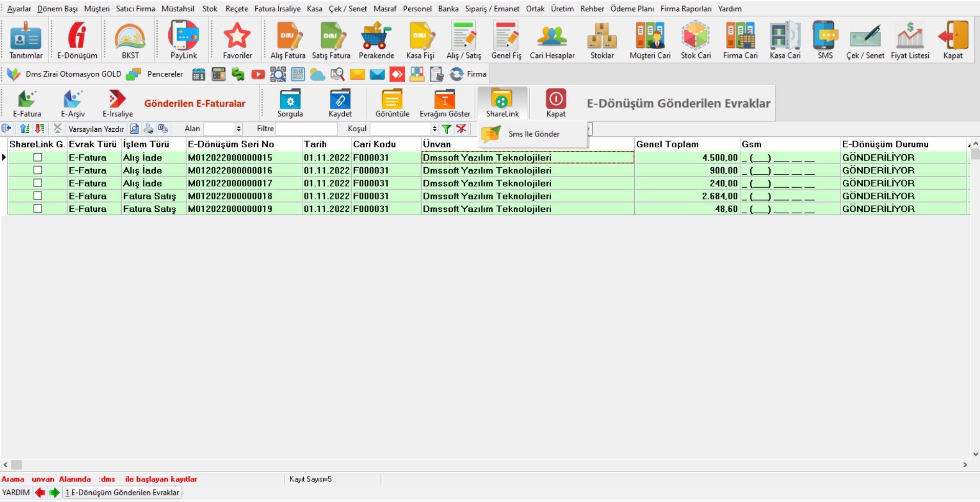Image resolution: width=980 pixels, height=502 pixels.
Task: Tick ShareLink checkbox for invoice M012022000000015
Action: point(37,157)
